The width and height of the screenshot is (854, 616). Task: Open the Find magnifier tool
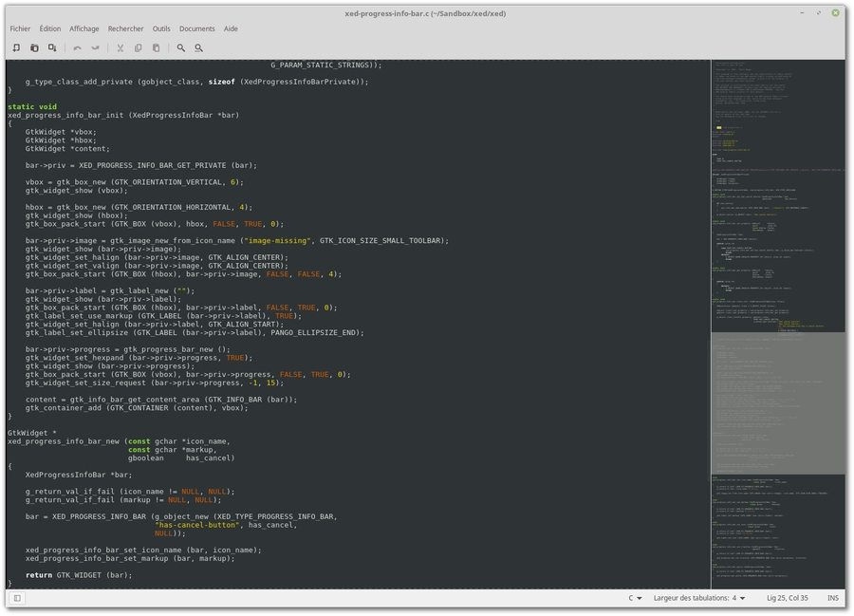[x=180, y=47]
